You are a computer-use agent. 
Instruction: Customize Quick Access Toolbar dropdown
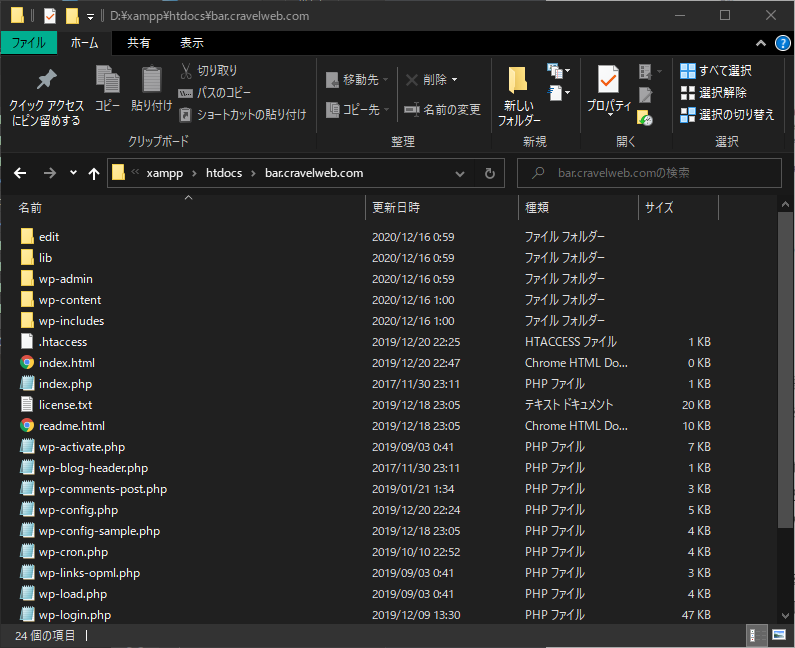pyautogui.click(x=90, y=17)
